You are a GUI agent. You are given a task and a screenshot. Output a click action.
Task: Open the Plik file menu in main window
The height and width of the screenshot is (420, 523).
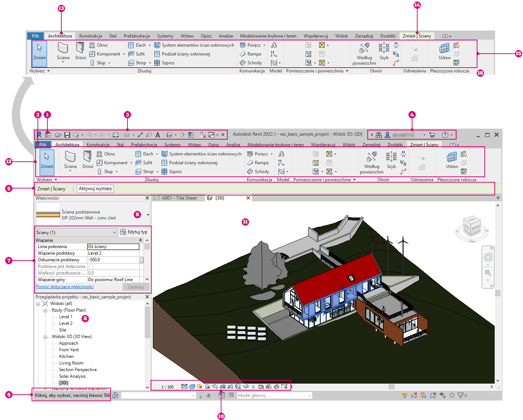coord(43,145)
